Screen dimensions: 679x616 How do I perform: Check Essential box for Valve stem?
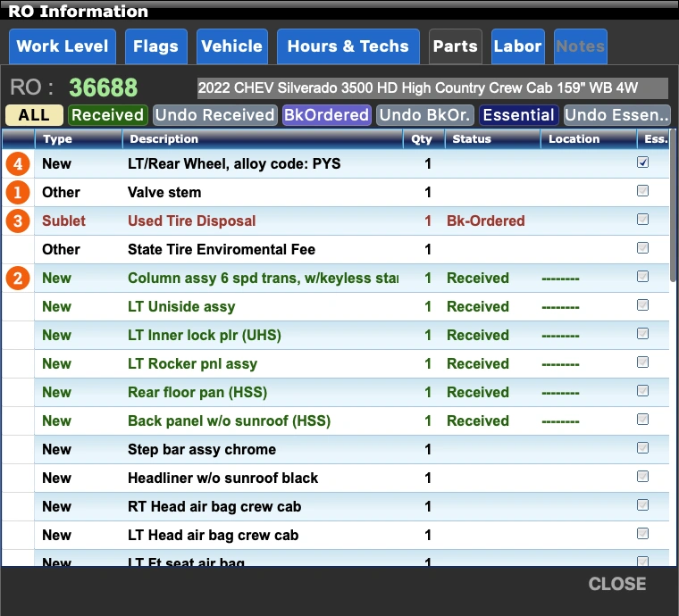click(642, 192)
